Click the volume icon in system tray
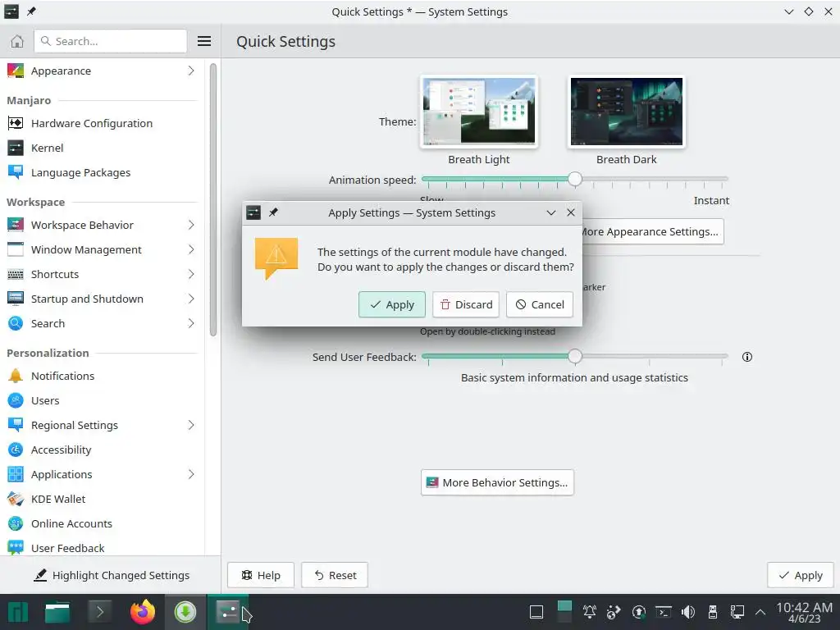Image resolution: width=840 pixels, height=630 pixels. point(688,612)
